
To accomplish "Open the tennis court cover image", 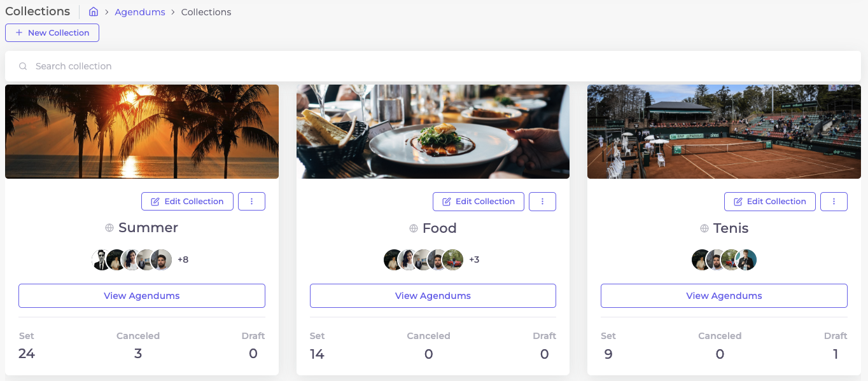I will 724,132.
